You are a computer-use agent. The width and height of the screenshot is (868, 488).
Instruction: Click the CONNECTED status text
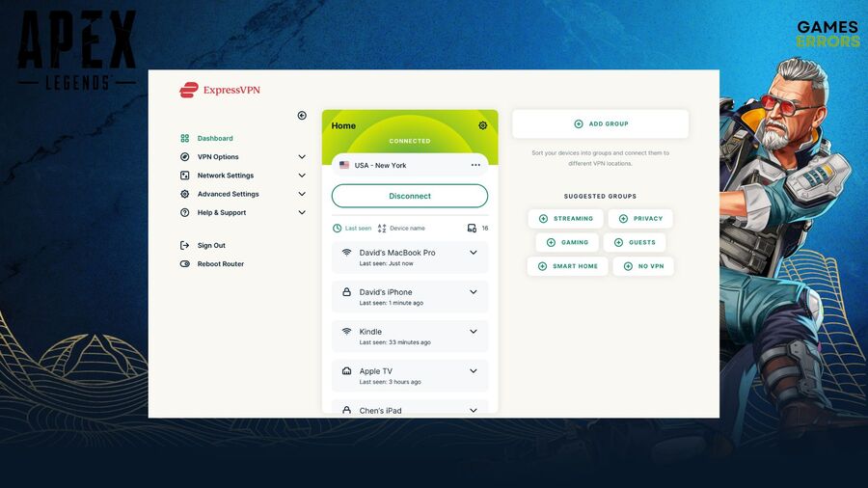(410, 141)
